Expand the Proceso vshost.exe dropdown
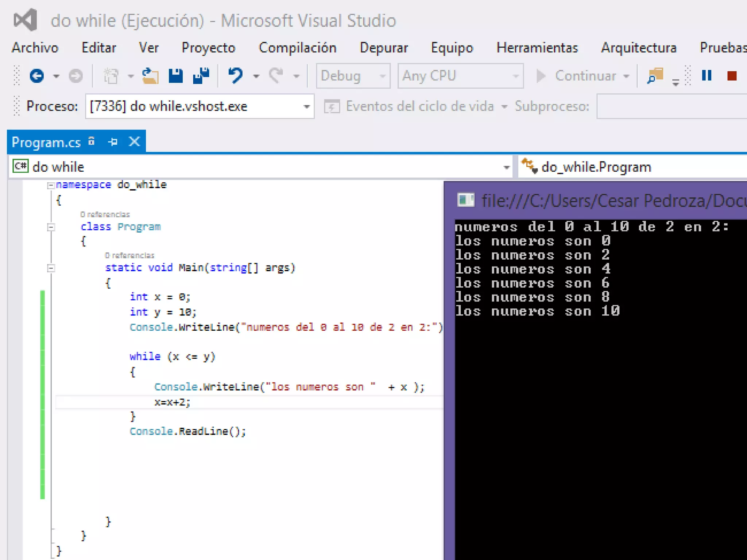747x560 pixels. [306, 106]
